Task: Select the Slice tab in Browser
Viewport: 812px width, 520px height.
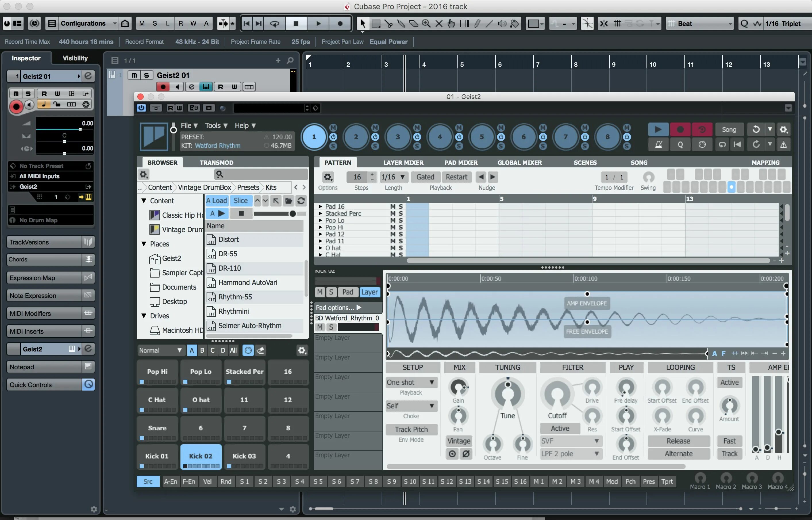Action: coord(240,200)
